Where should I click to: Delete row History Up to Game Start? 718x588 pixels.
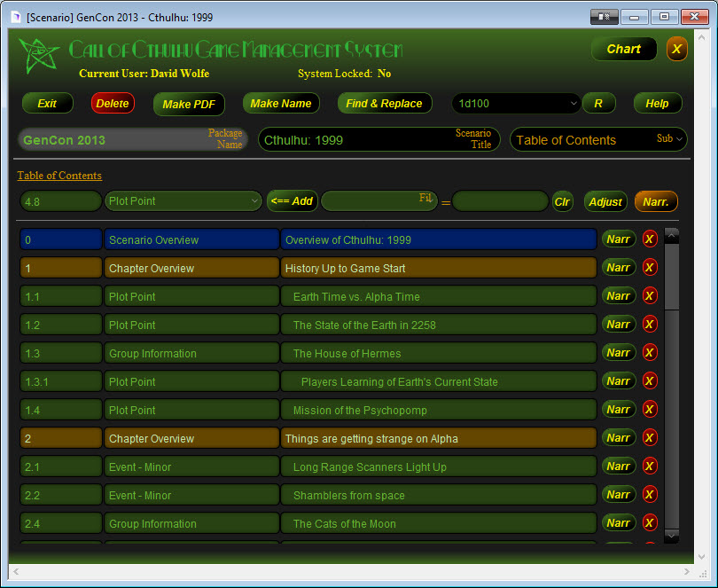tap(650, 267)
